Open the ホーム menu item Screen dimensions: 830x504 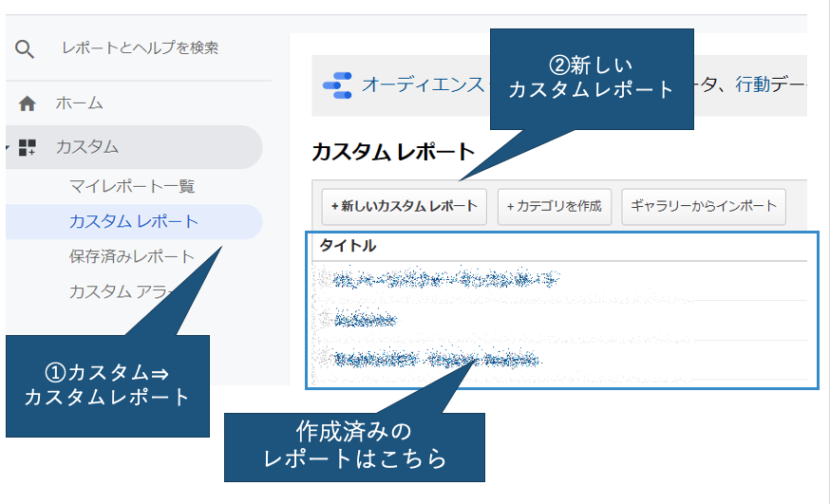pos(79,103)
